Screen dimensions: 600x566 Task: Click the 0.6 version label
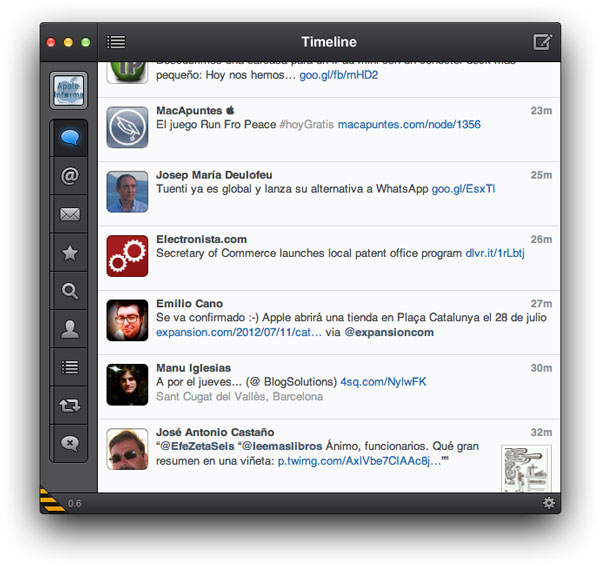coord(75,503)
